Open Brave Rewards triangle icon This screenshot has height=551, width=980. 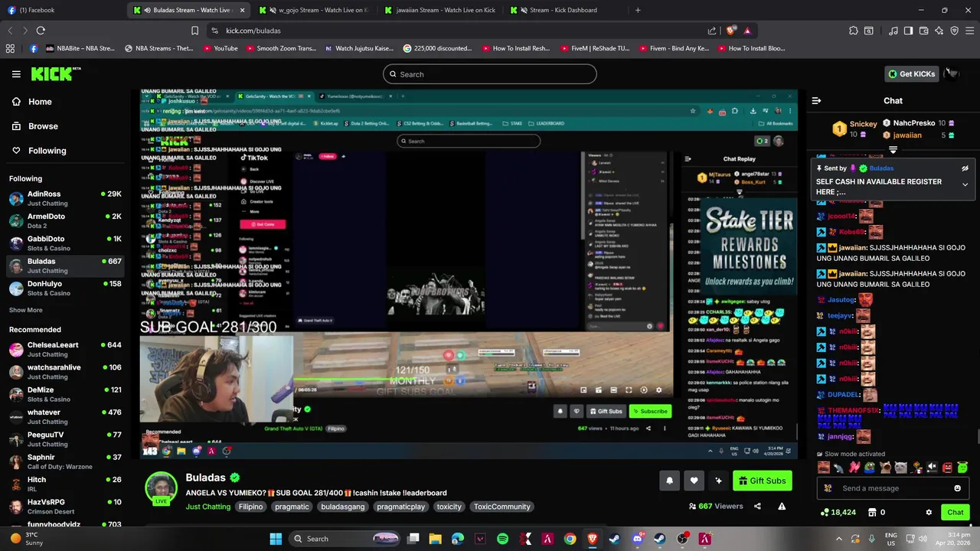[747, 31]
